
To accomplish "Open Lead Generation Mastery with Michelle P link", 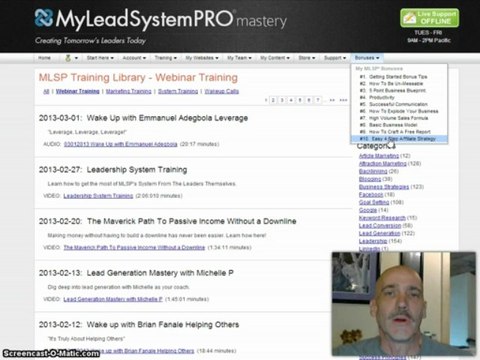I will 113,299.
